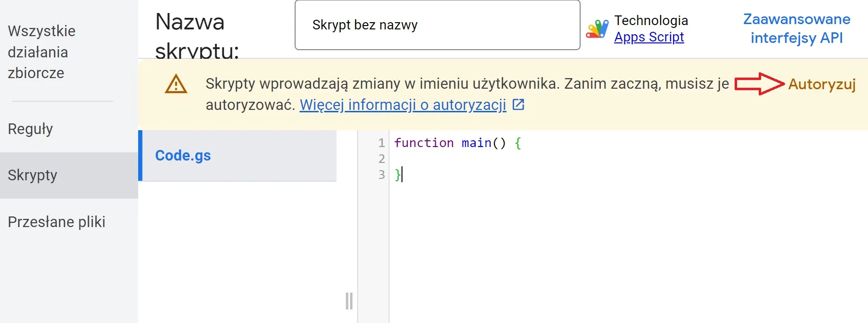The image size is (868, 323).
Task: Select the Code.gs file tab
Action: pyautogui.click(x=237, y=155)
